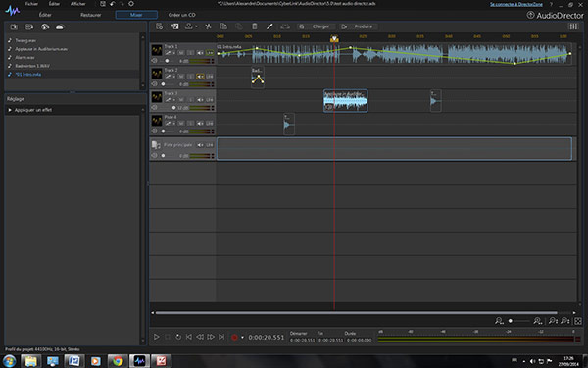
Task: Open the Fichier menu
Action: coord(31,4)
